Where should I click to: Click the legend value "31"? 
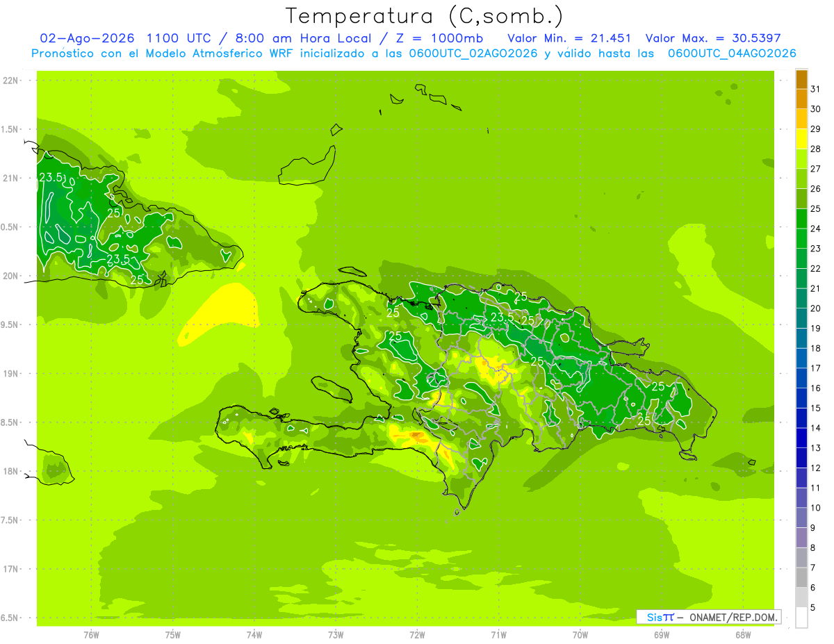tap(815, 89)
